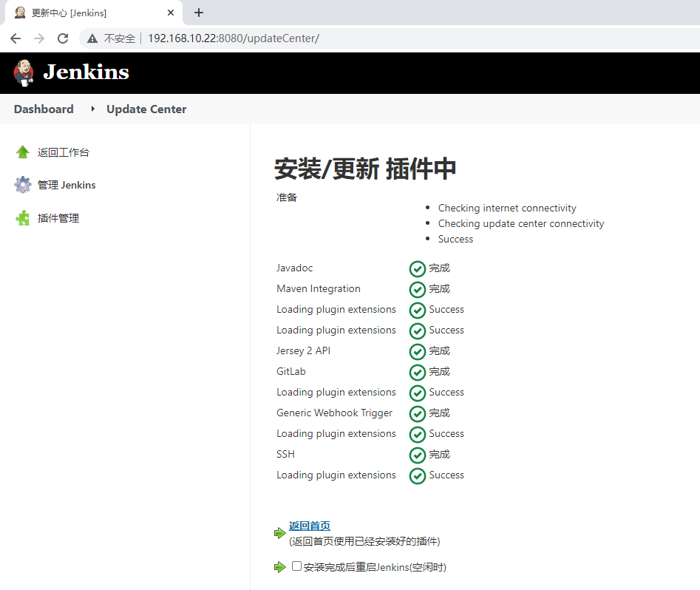Click the Jenkins title text in header
The height and width of the screenshot is (590, 700).
(x=86, y=72)
